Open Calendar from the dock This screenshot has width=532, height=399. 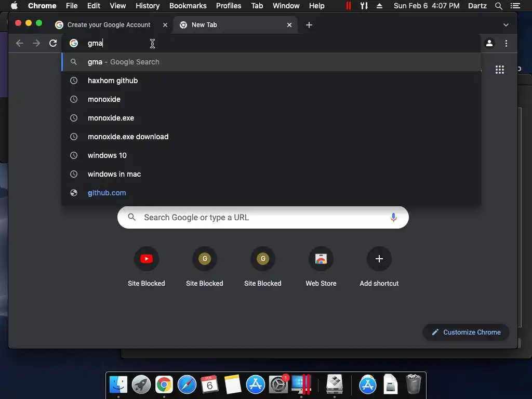(x=209, y=385)
